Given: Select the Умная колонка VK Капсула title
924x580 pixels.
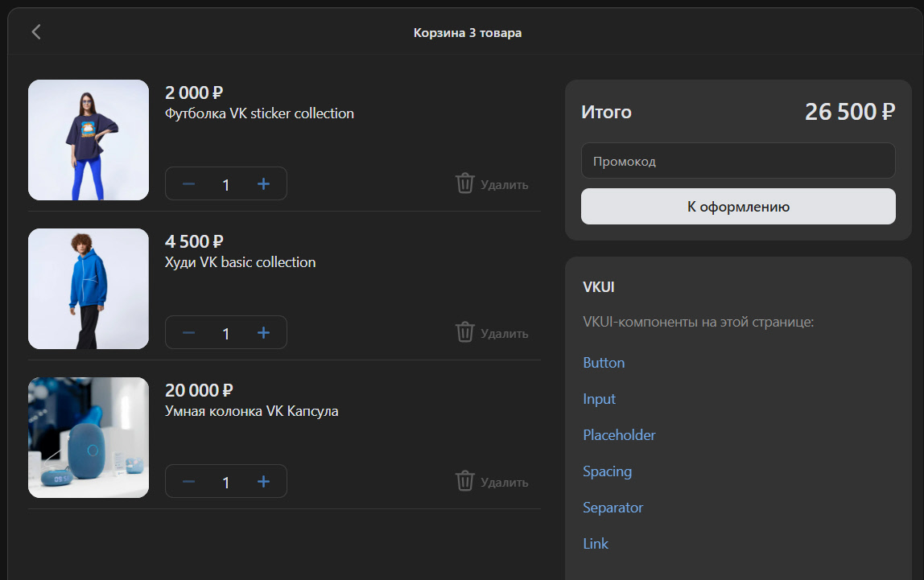Looking at the screenshot, I should click(252, 411).
